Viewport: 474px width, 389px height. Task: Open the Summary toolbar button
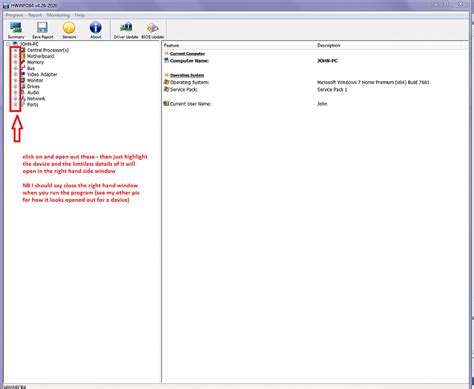point(16,30)
